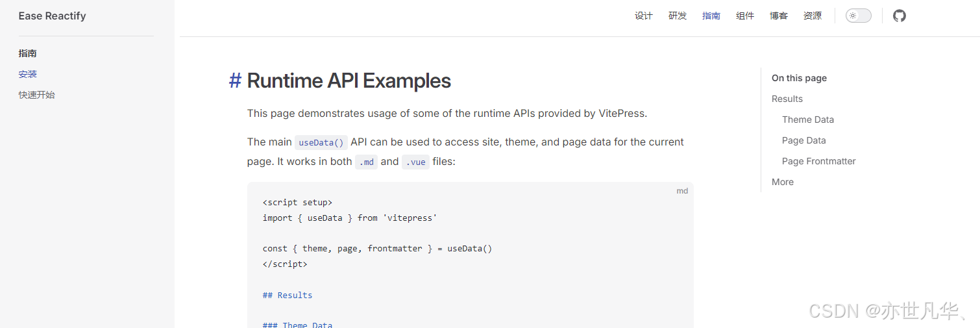Open the 组件 nav menu item
The height and width of the screenshot is (328, 980).
745,16
